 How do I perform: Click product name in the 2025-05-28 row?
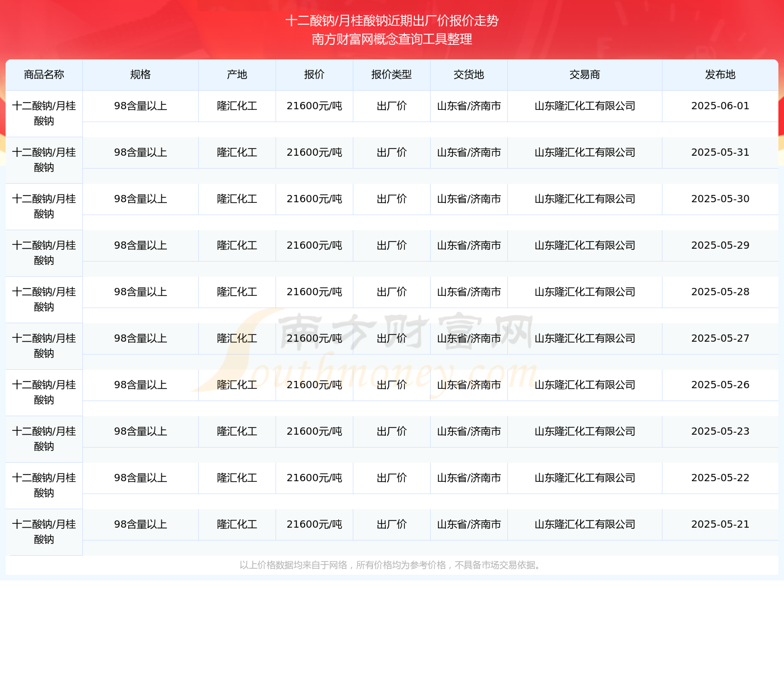point(44,300)
